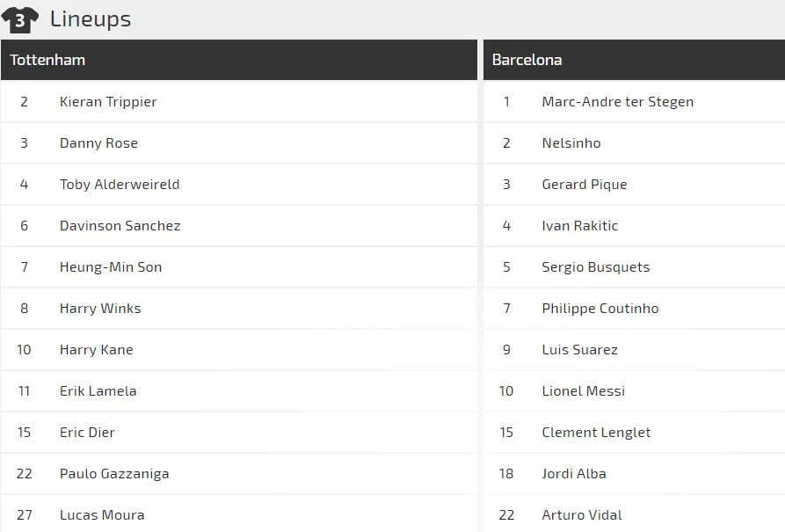Select the Barcelona team header

pyautogui.click(x=527, y=60)
